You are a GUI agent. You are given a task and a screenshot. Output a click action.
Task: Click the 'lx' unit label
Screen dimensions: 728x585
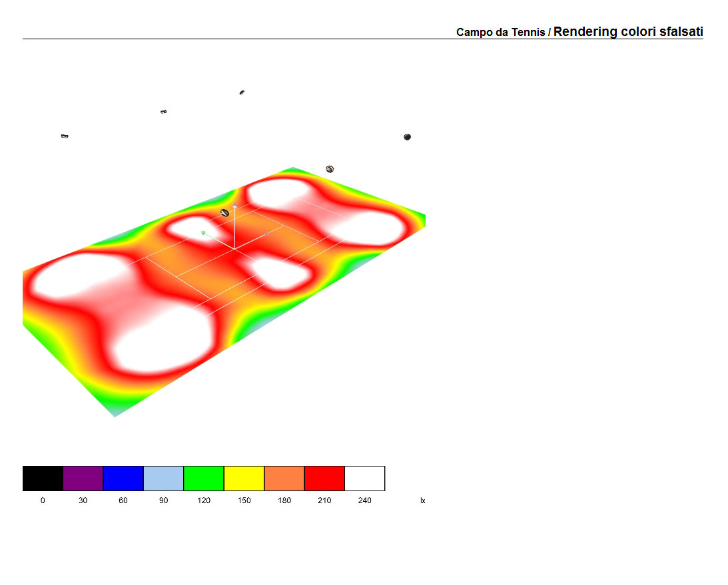point(422,500)
